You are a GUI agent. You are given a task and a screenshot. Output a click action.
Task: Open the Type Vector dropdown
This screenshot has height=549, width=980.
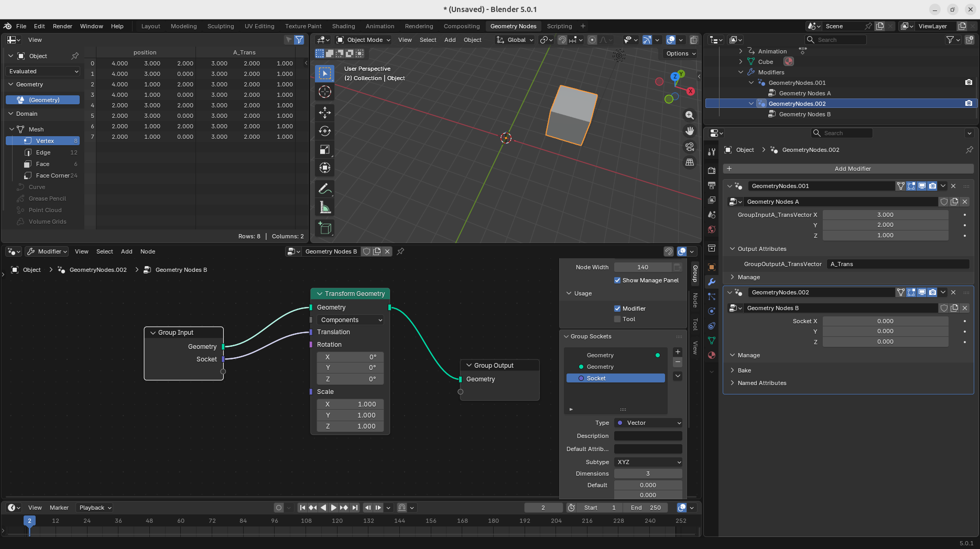point(648,423)
